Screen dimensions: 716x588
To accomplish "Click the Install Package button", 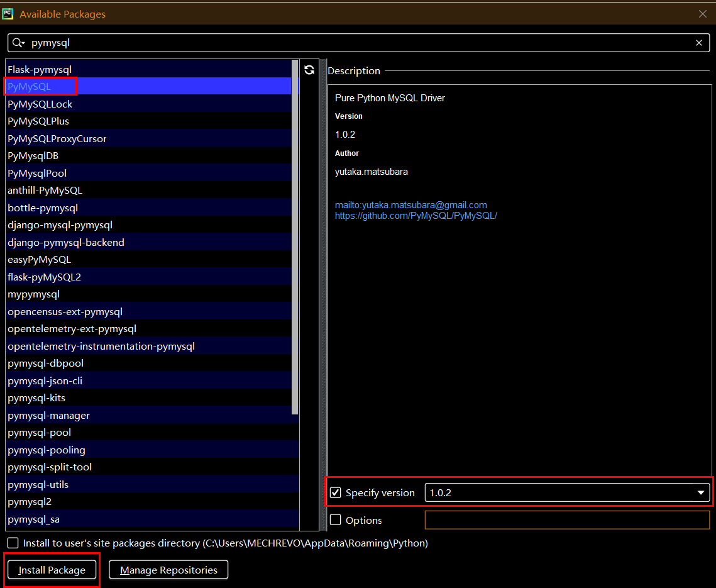I will click(52, 570).
